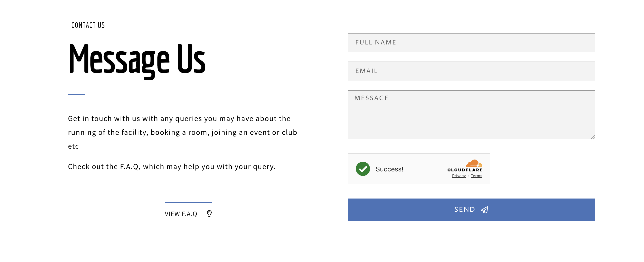This screenshot has width=644, height=262.
Task: Click the green Cloudflare success checkmark
Action: click(363, 169)
